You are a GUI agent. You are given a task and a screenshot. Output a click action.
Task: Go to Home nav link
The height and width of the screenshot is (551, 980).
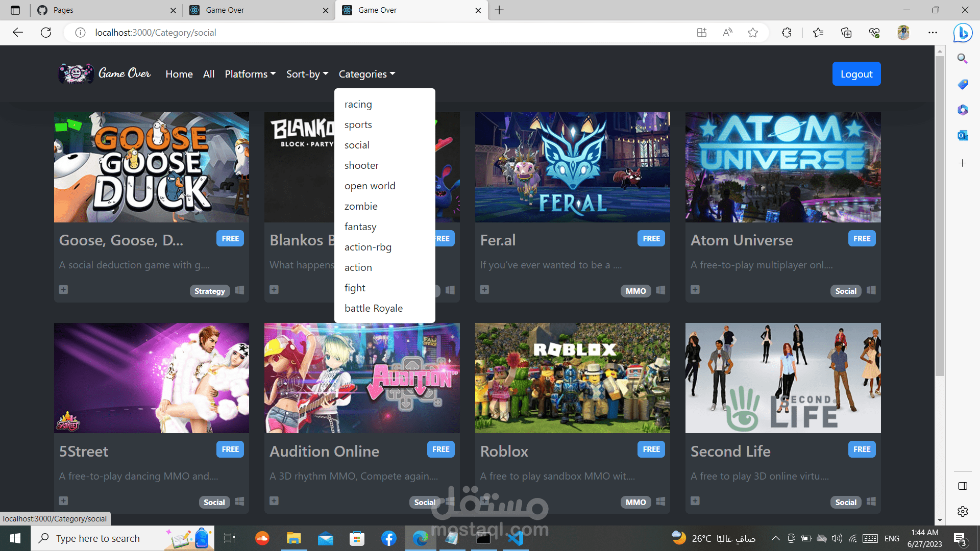179,74
